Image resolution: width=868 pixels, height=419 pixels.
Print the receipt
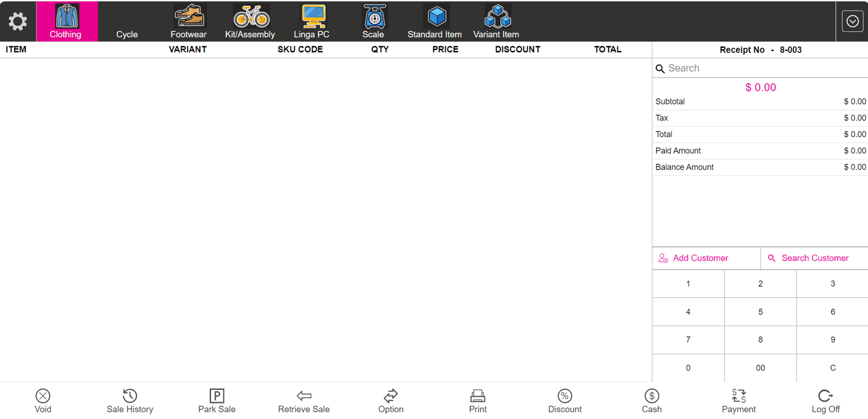coord(478,401)
